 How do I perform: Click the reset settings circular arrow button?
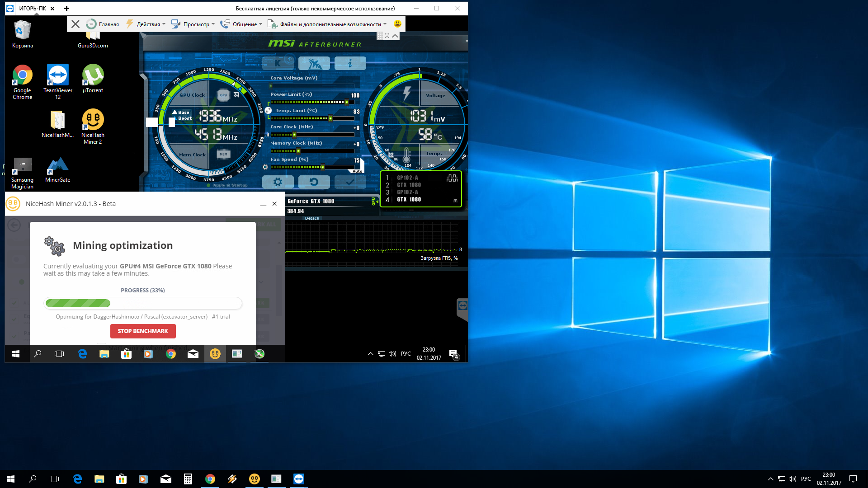[314, 182]
